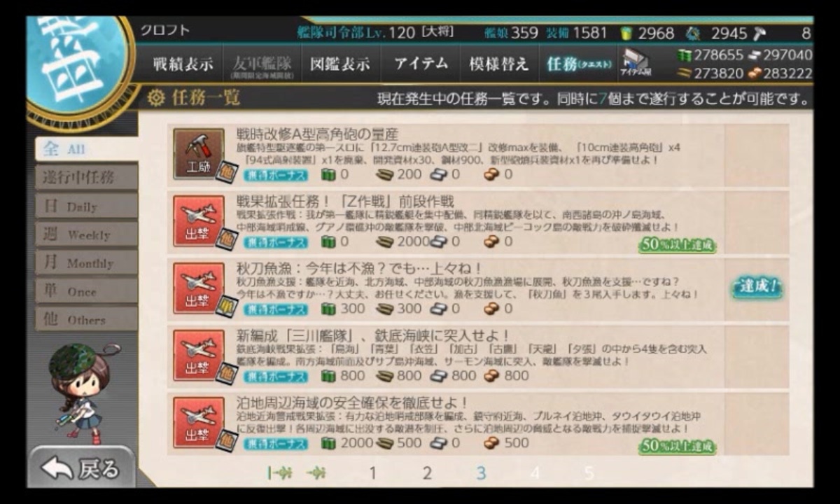Viewport: 840px width, 504px height.
Task: Filter quests by 日 Daily
Action: point(86,206)
